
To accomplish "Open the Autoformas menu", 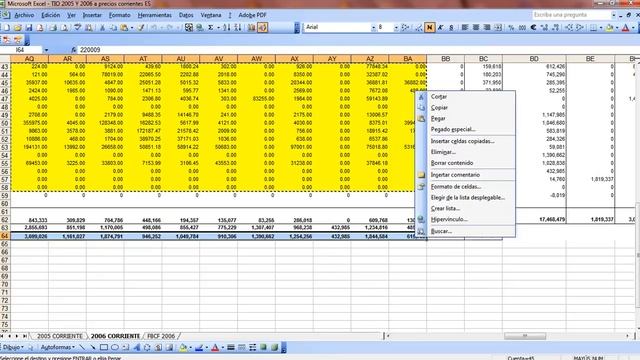I will click(x=58, y=347).
